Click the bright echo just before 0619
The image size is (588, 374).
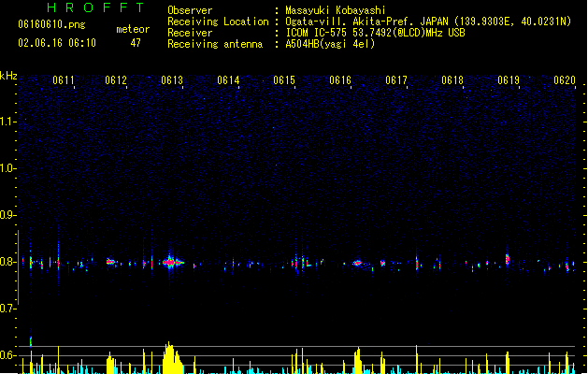point(508,259)
